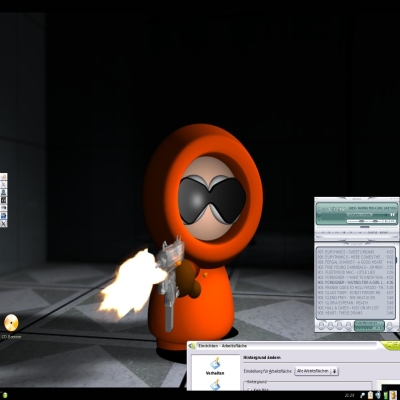Click the Einrichten - Arbeitsfläche title icon
400x400 pixels.
[193, 346]
